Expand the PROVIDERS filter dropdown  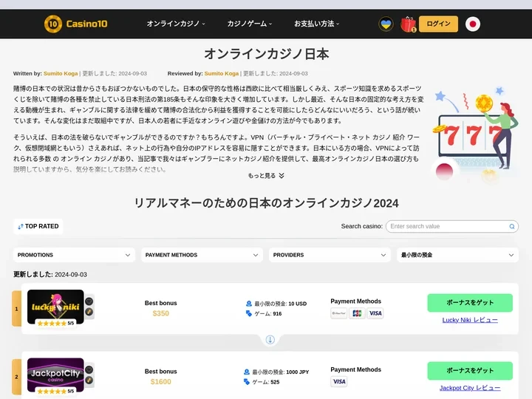pyautogui.click(x=330, y=255)
